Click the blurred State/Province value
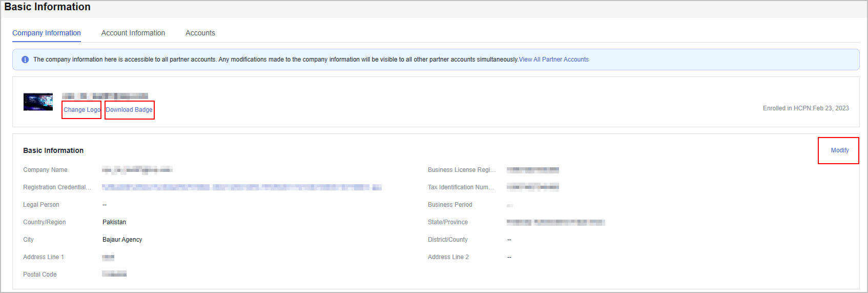 point(555,222)
